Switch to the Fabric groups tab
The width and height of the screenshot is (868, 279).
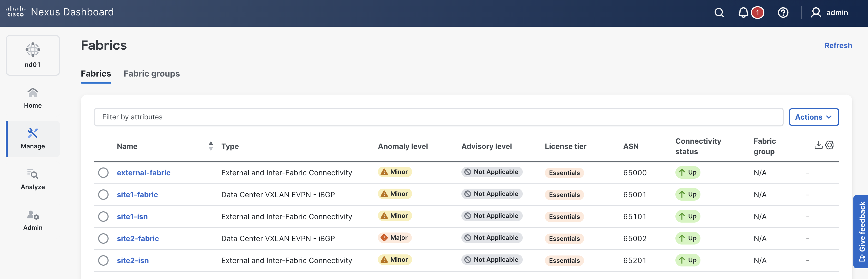point(152,74)
